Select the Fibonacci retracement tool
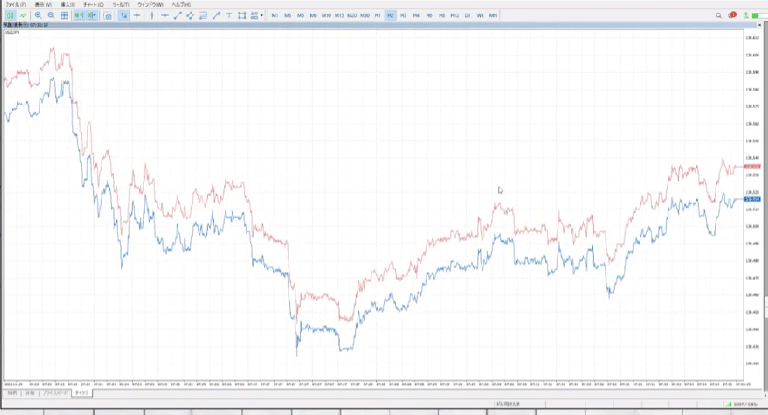Screen dimensions: 768x415 tap(203, 16)
